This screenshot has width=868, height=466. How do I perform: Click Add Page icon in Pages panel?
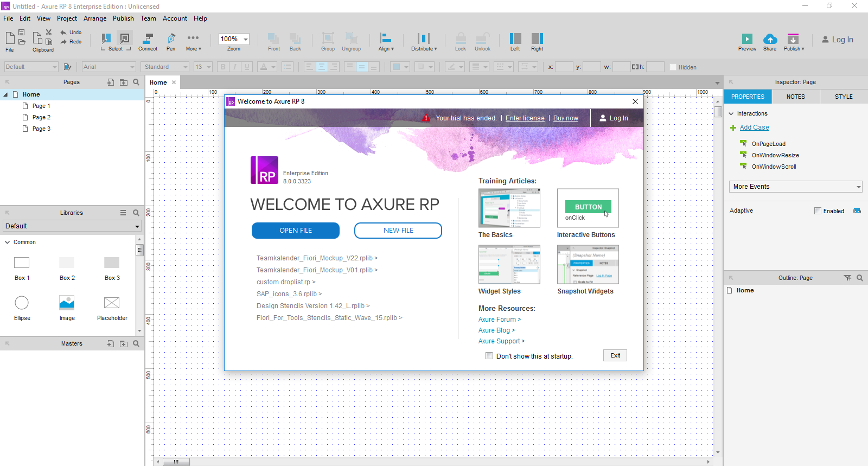point(111,82)
